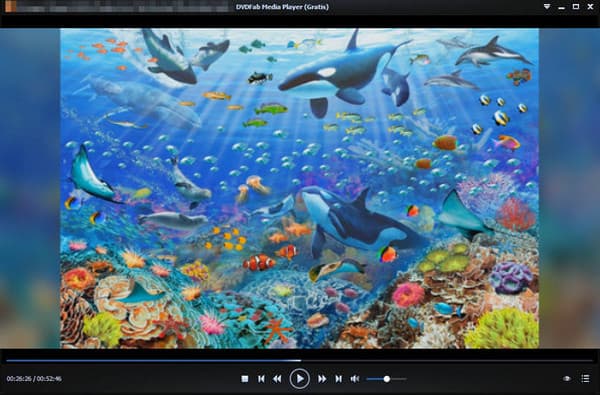Start playback with the circular play button
600x395 pixels.
(300, 379)
